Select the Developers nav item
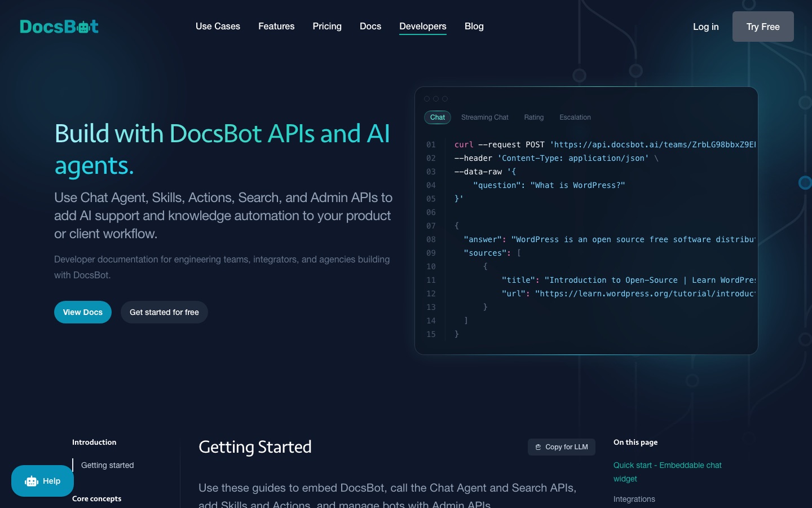812x508 pixels. tap(423, 27)
